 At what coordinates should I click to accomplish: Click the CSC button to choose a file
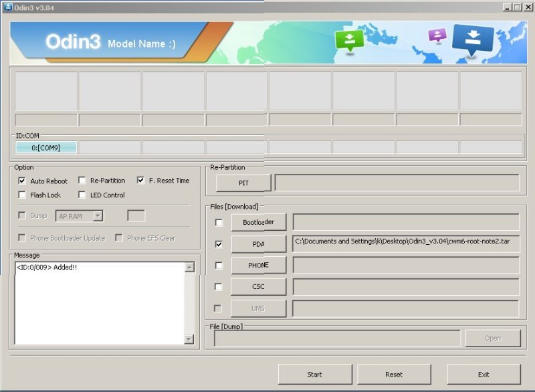258,286
